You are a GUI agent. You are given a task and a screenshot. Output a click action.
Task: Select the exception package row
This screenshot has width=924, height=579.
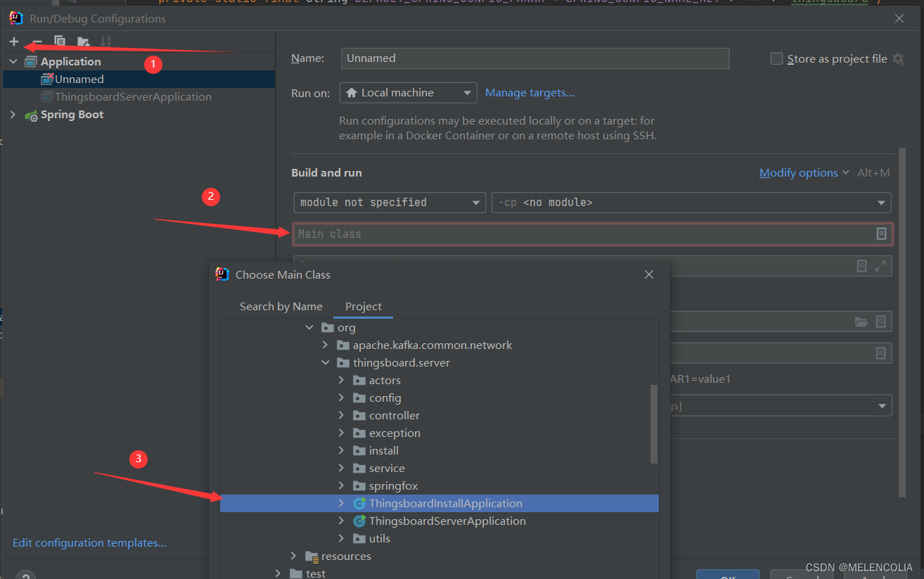tap(439, 433)
